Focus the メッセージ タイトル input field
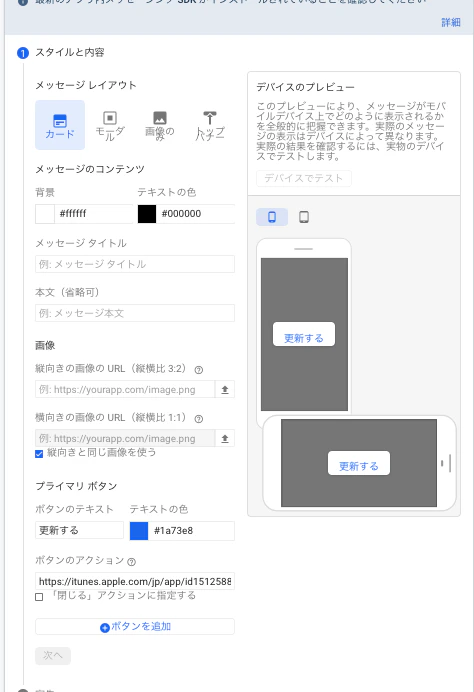The image size is (474, 692). pyautogui.click(x=135, y=264)
